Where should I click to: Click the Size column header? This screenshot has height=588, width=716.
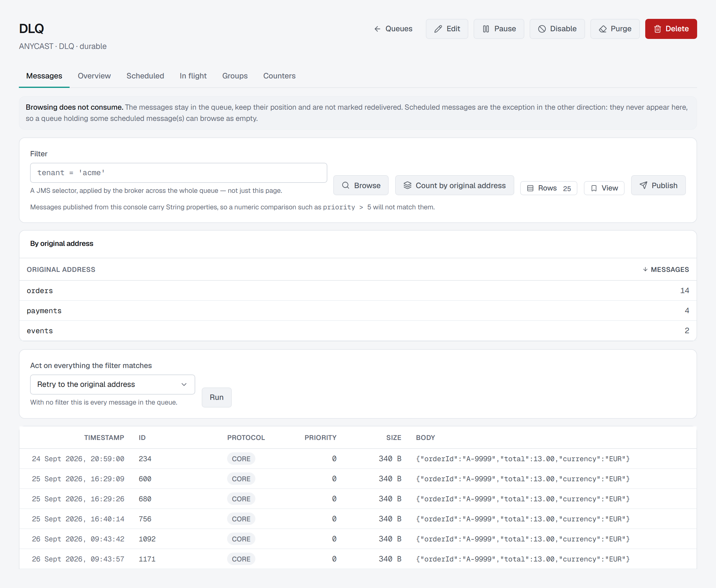(x=394, y=438)
